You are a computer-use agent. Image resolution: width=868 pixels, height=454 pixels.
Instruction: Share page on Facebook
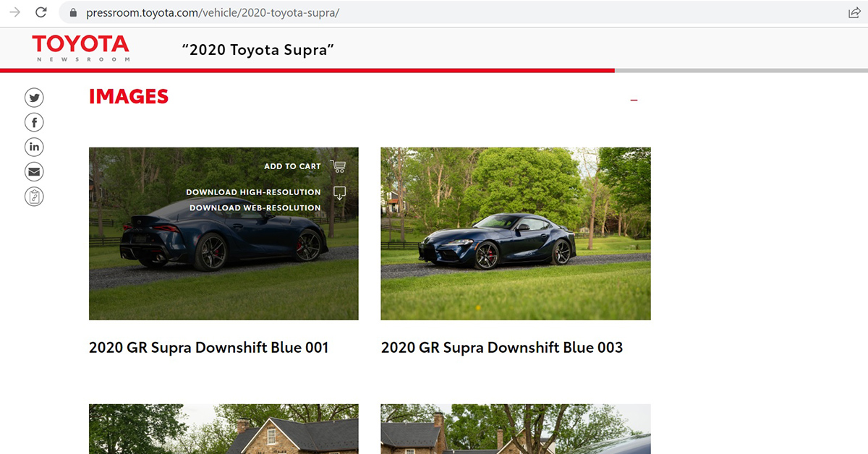[34, 122]
